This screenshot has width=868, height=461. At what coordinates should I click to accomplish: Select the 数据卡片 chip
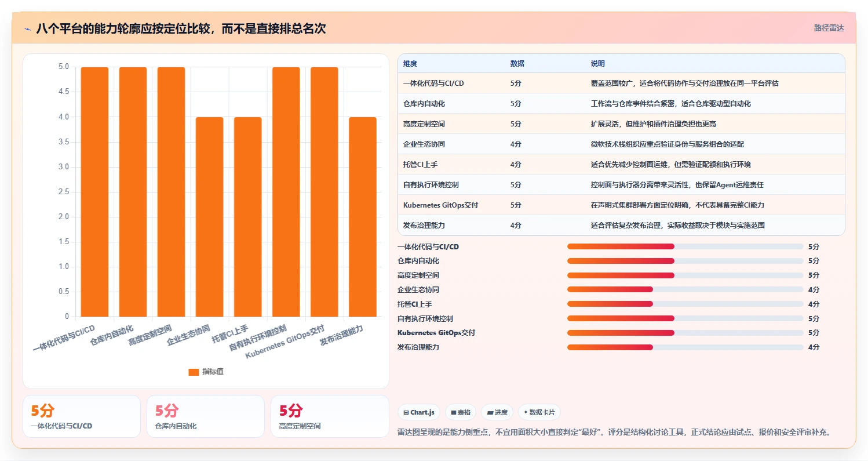[x=539, y=412]
